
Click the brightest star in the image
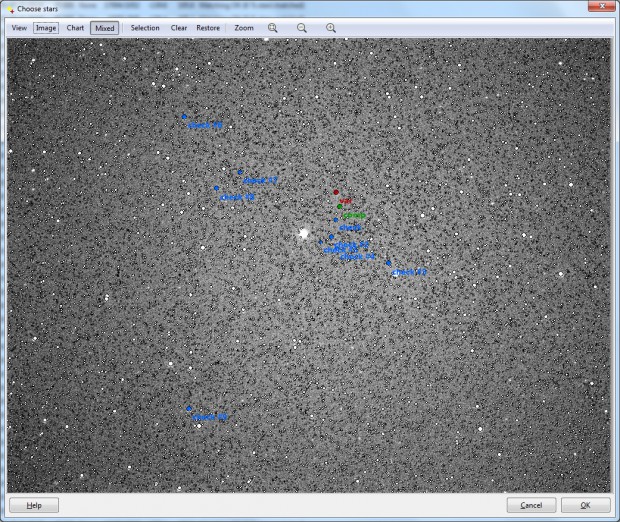(x=304, y=233)
